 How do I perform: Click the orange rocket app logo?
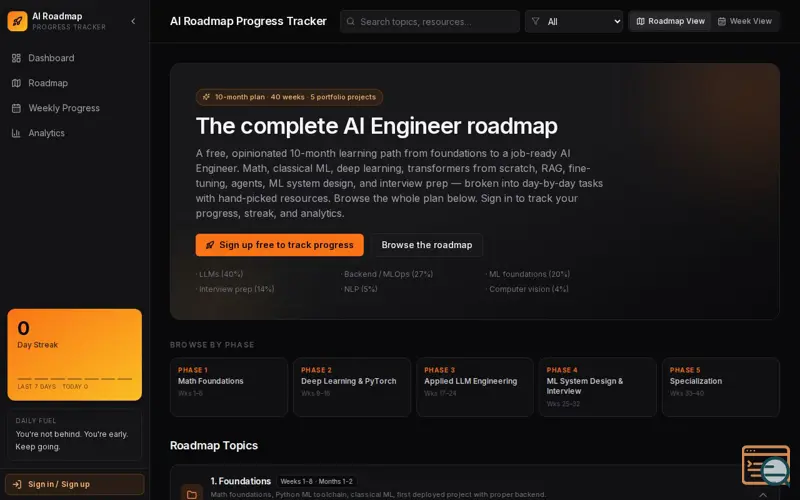click(17, 21)
